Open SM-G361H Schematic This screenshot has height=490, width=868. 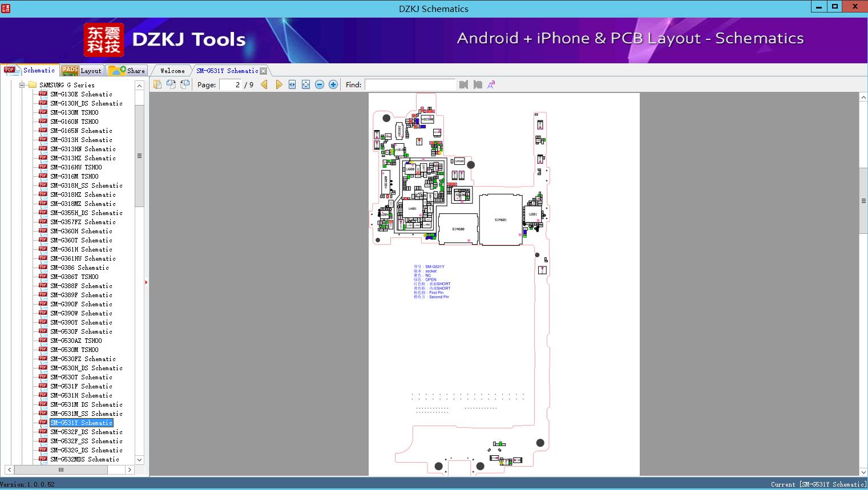[81, 249]
